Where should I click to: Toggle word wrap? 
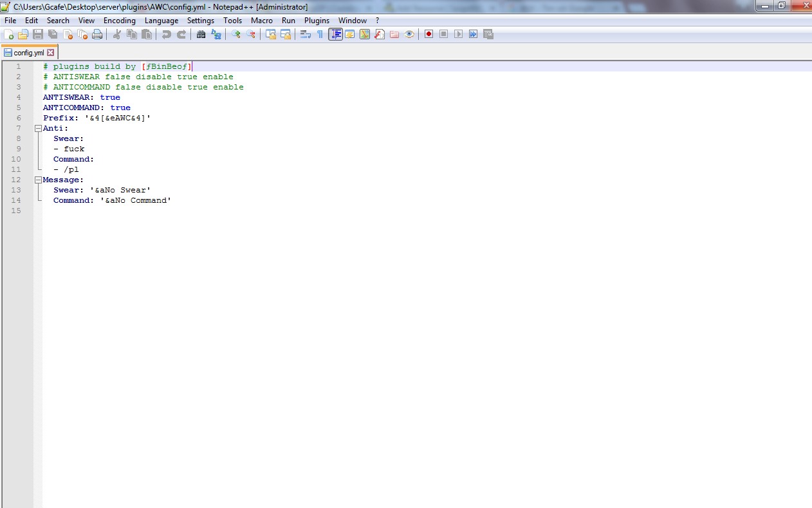point(306,34)
